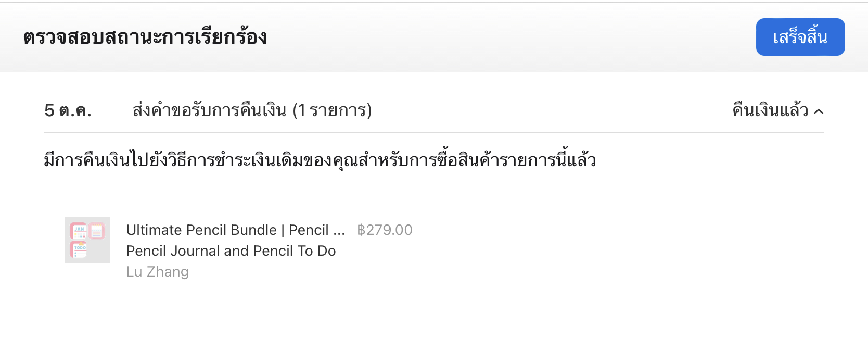Click the refund message starting with มีการคืนเงิน

pos(320,160)
